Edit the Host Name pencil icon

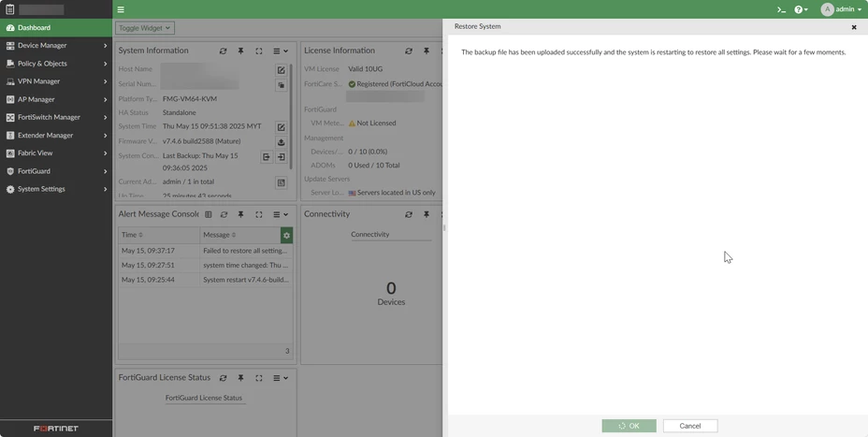pyautogui.click(x=282, y=70)
